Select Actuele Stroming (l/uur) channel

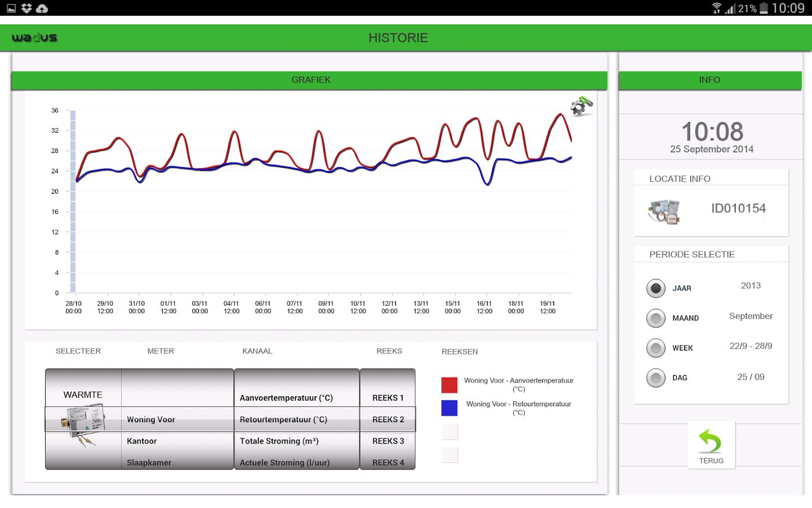[285, 462]
